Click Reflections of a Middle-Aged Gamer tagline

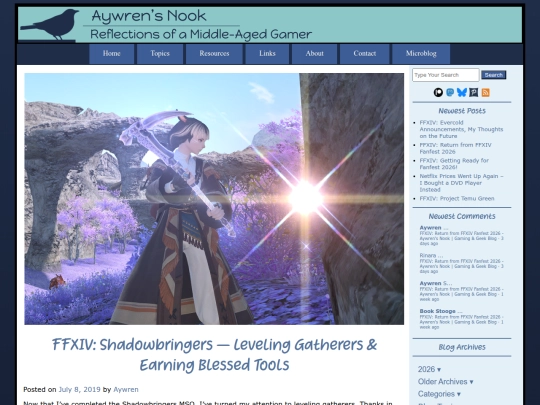(x=201, y=34)
